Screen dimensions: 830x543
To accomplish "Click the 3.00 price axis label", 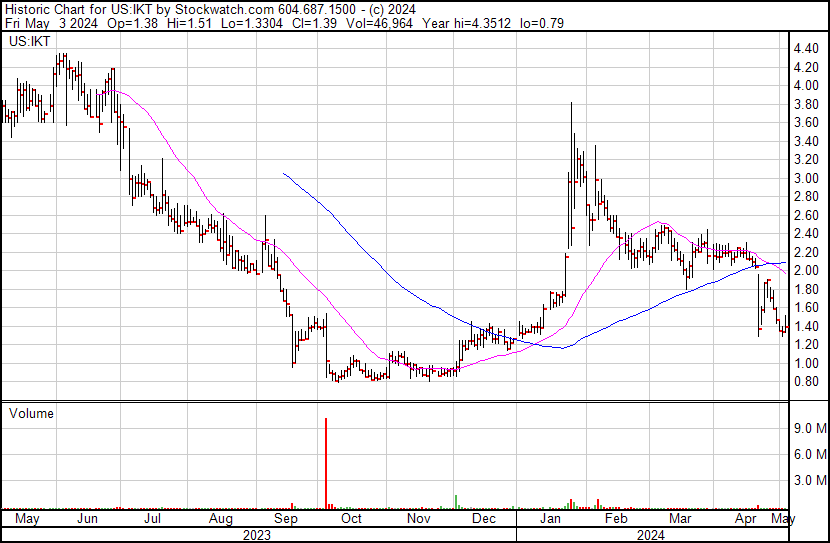I will pos(806,179).
